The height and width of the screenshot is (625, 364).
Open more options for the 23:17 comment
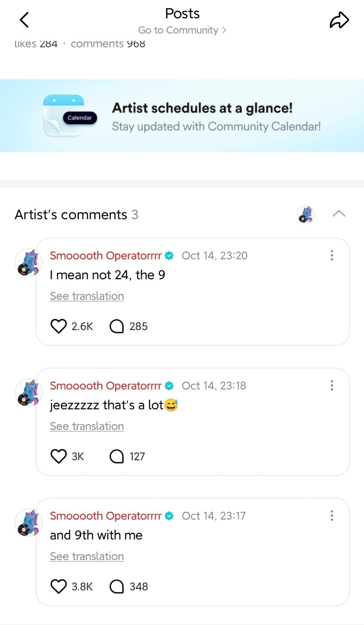[331, 515]
